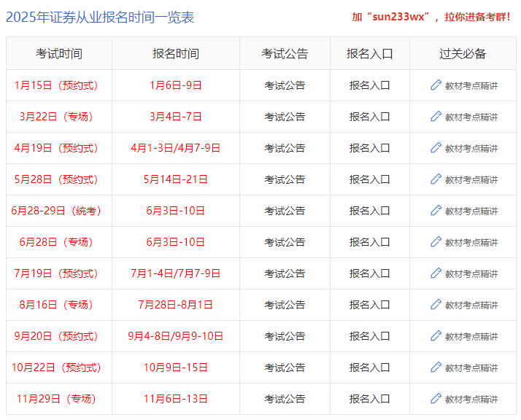The image size is (521, 420).
Task: Go to 报名入口 for 5月28日 exam
Action: [x=369, y=179]
